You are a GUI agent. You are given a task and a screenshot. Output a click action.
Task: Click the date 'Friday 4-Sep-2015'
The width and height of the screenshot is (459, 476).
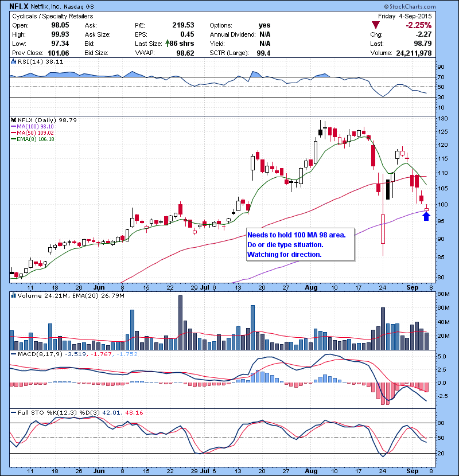coord(404,16)
